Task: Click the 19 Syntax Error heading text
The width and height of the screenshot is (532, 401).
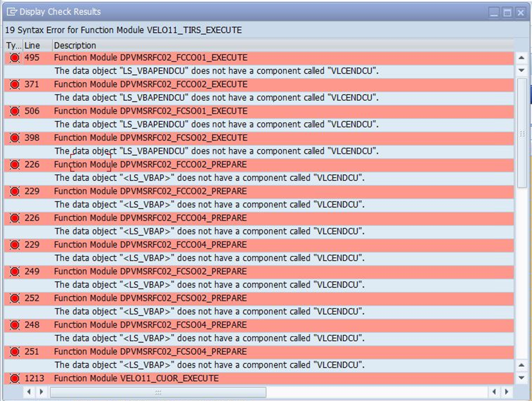Action: pyautogui.click(x=124, y=30)
